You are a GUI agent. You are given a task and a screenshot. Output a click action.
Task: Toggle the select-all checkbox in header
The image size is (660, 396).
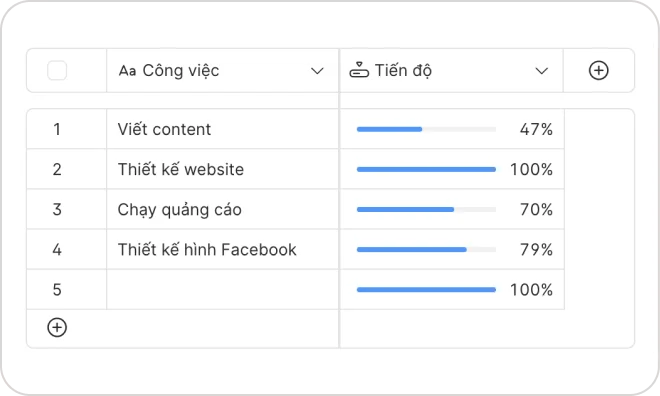point(57,70)
